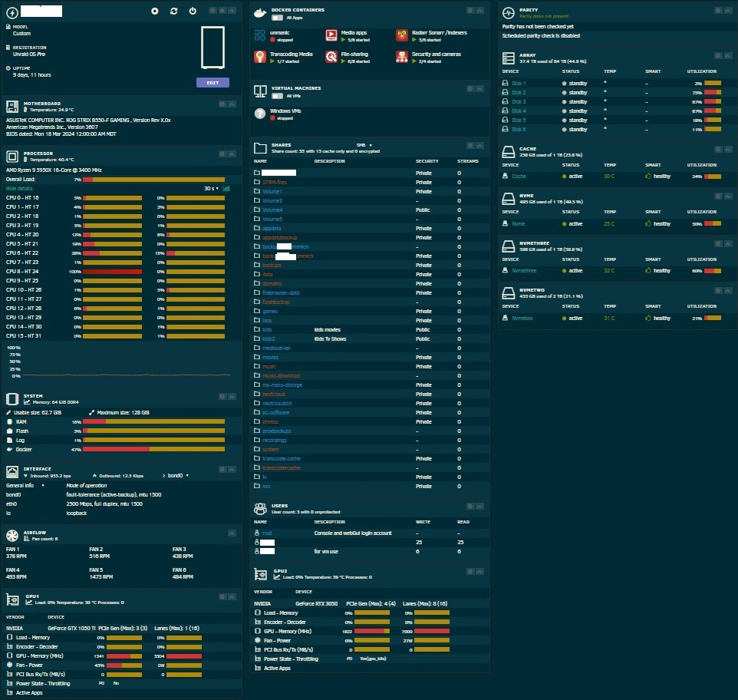Open Docker Containers settings gear
Viewport: 738px width, 700px height.
click(469, 10)
